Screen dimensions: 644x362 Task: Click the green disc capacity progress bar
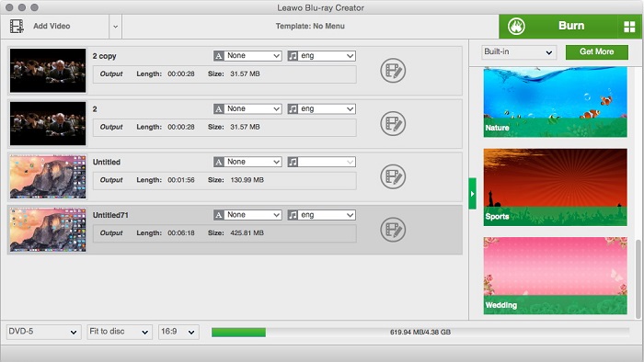pos(238,332)
